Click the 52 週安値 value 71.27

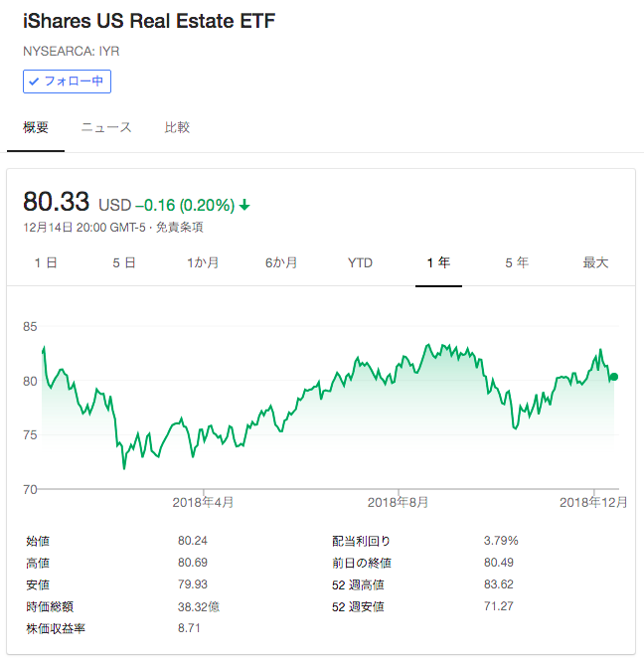(x=498, y=606)
